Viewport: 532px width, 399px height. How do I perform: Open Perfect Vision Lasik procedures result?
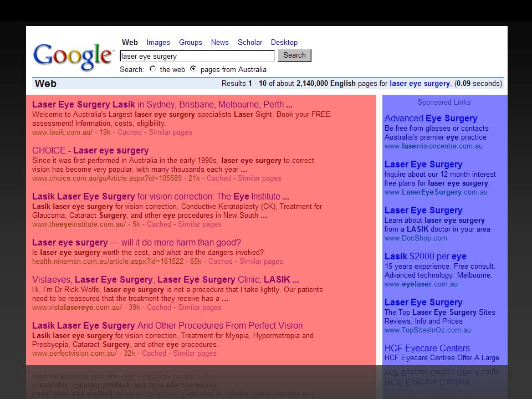pos(167,326)
